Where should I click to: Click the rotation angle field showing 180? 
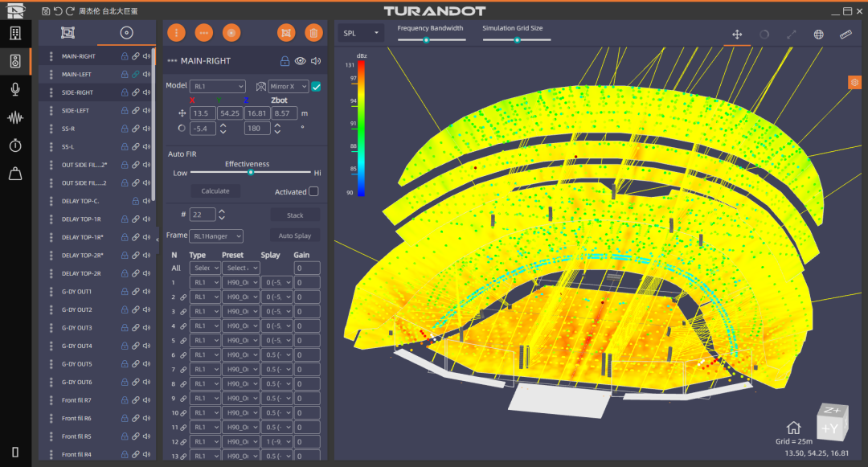257,129
